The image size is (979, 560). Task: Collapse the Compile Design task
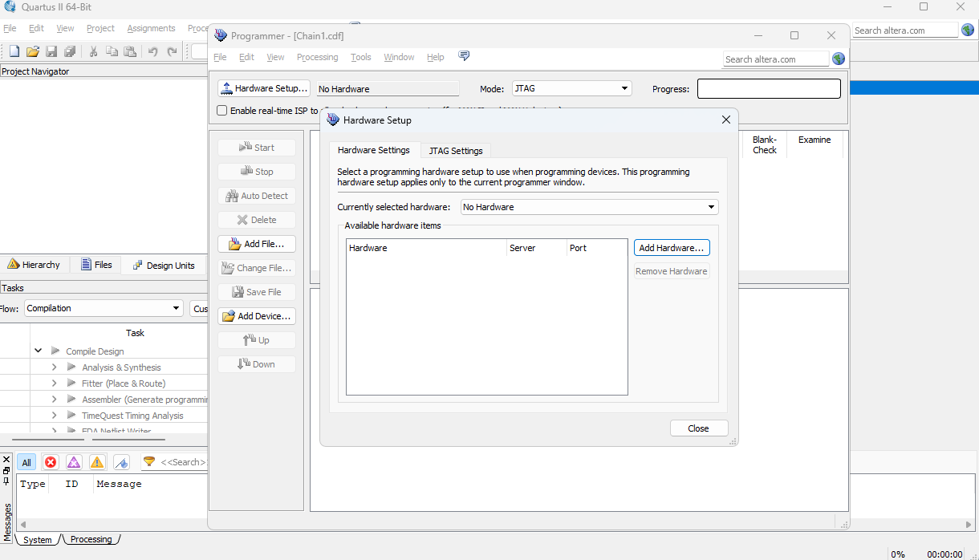(38, 351)
